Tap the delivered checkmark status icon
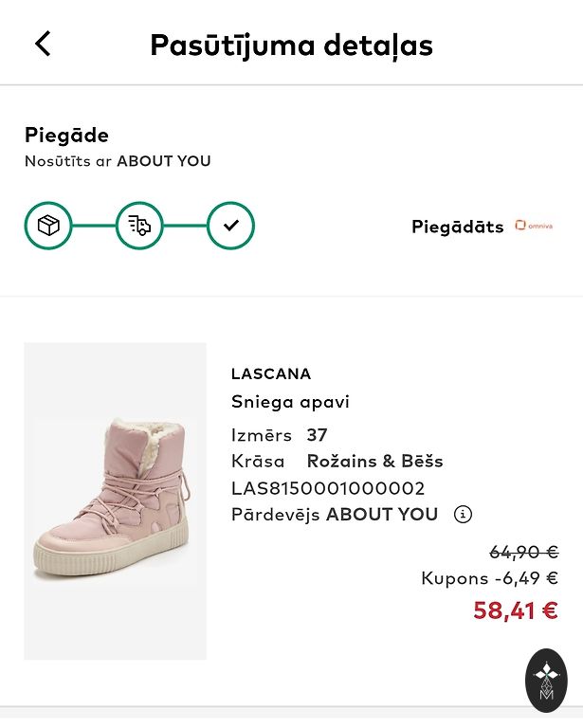Viewport: 583px width, 728px height. coord(230,226)
